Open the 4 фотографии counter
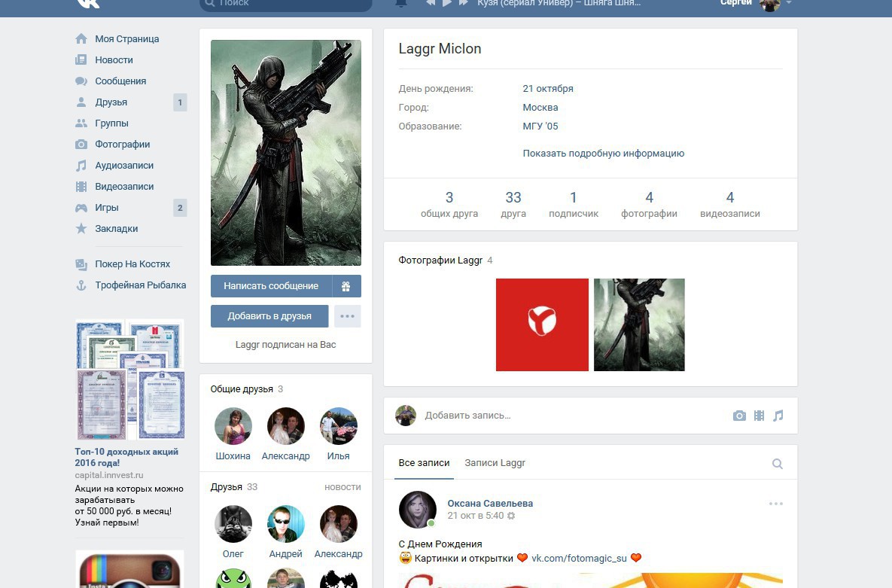Viewport: 892px width, 588px height. point(649,205)
